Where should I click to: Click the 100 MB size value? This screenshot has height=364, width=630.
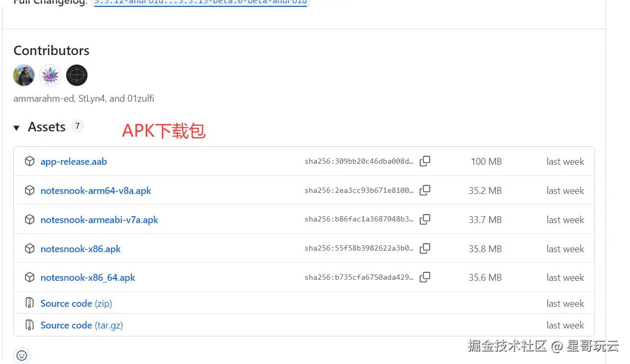coord(486,162)
